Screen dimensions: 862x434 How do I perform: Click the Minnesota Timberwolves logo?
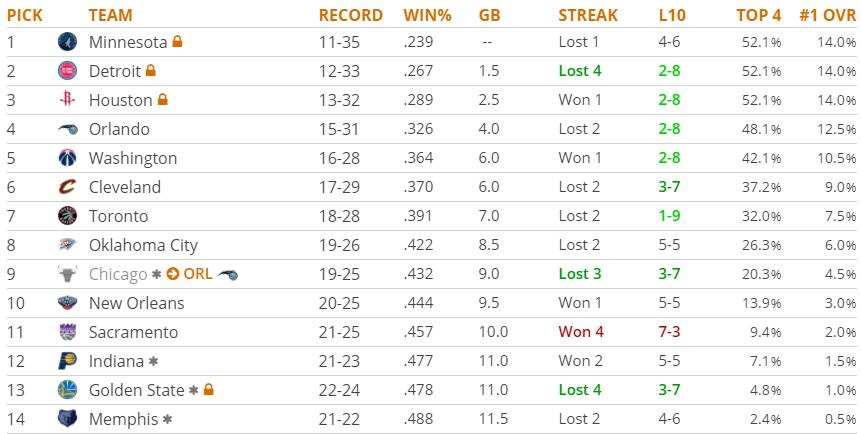(x=67, y=42)
